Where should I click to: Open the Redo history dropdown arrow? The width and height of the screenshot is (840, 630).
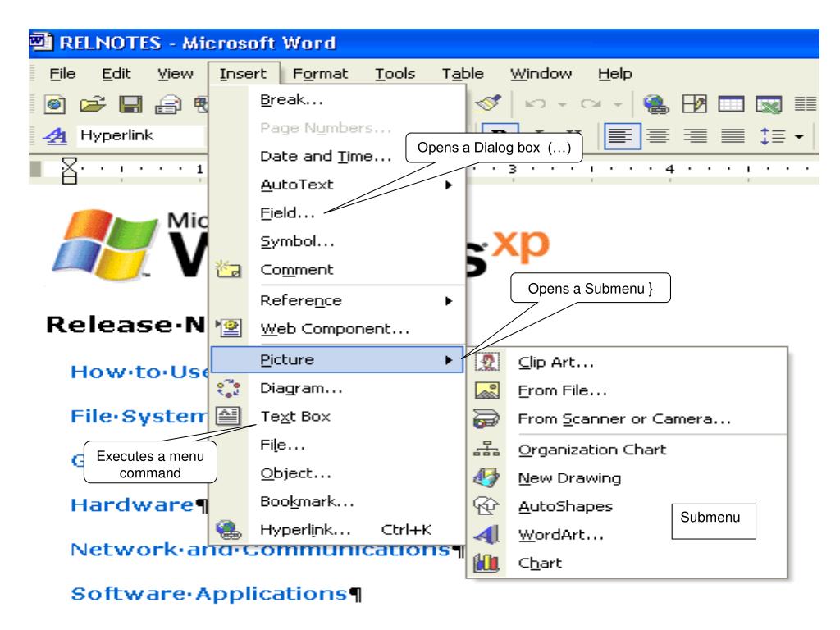click(618, 104)
